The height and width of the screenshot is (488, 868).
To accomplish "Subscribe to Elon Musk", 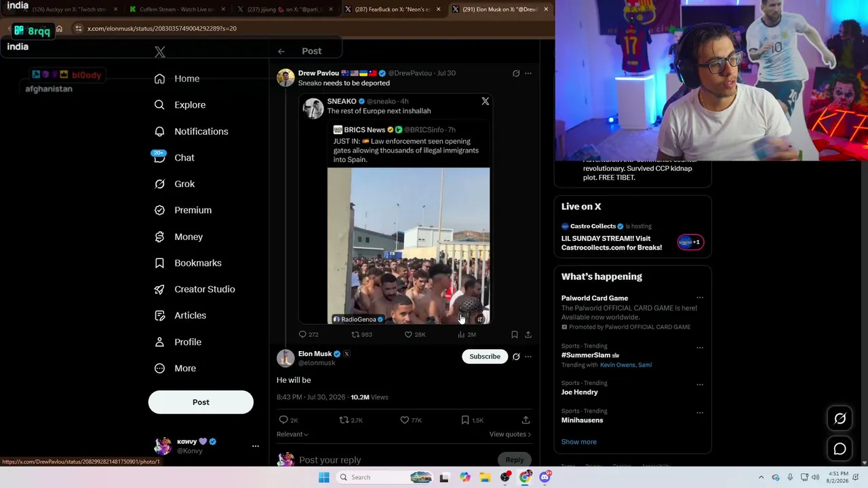I will [485, 357].
